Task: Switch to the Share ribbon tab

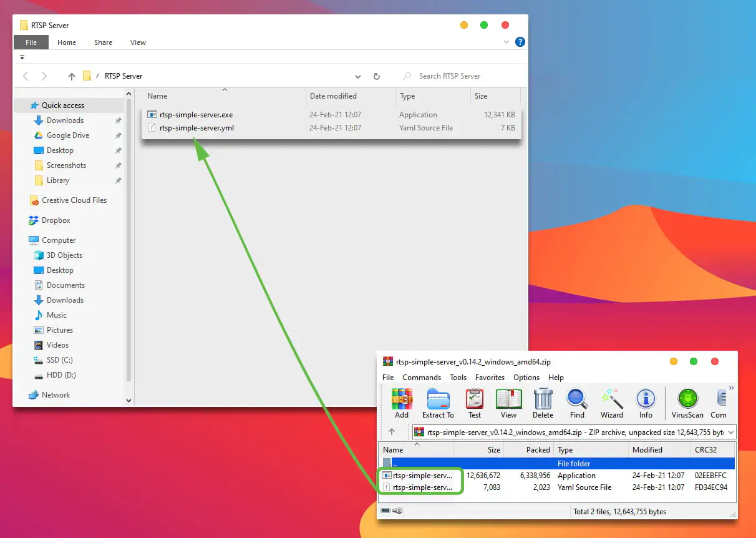Action: click(103, 42)
